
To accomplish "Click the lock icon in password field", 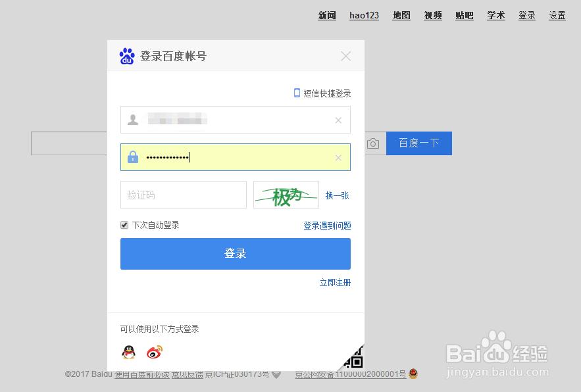I will pyautogui.click(x=133, y=157).
